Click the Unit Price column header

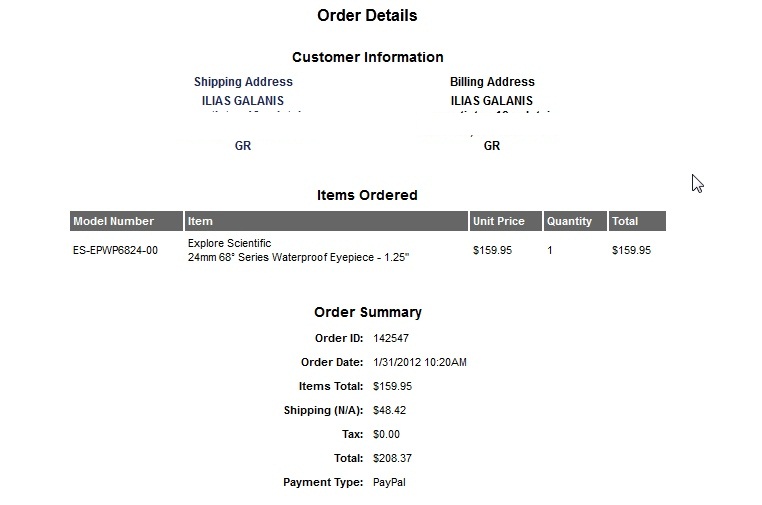click(x=505, y=221)
